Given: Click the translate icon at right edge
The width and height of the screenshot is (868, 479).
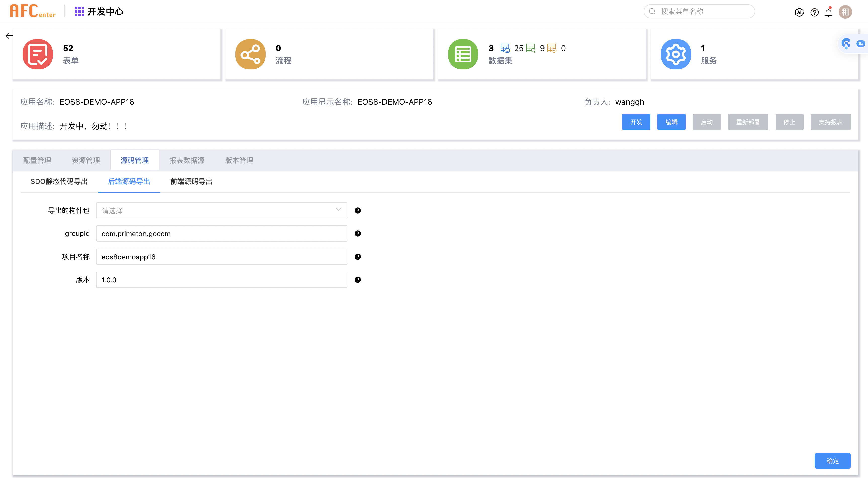Looking at the screenshot, I should (x=861, y=44).
